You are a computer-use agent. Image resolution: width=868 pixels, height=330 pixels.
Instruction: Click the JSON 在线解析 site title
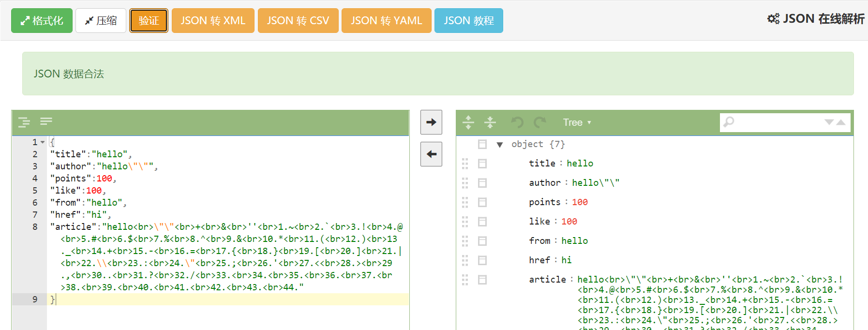(x=816, y=19)
